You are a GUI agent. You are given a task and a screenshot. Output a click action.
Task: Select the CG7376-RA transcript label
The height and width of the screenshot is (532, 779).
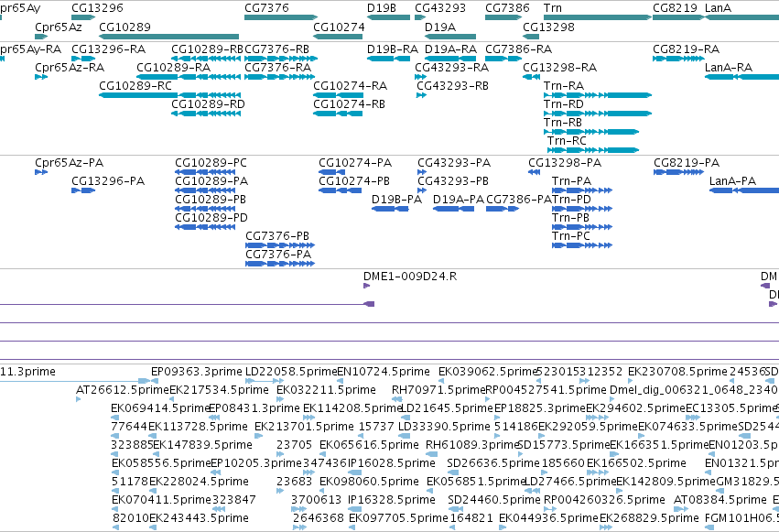277,68
